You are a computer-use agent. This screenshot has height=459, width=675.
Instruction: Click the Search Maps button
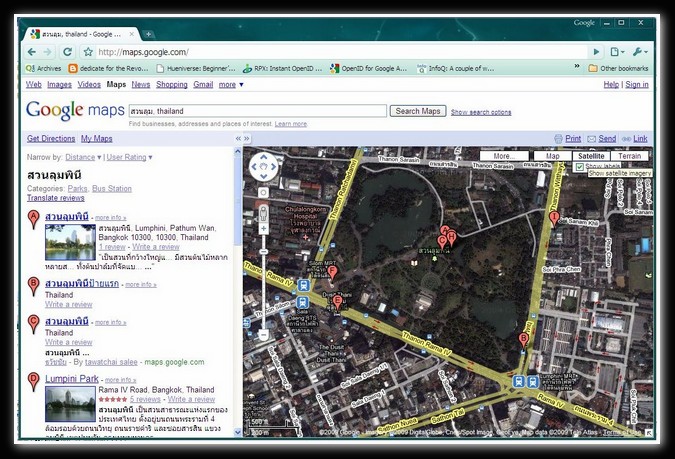(x=418, y=111)
